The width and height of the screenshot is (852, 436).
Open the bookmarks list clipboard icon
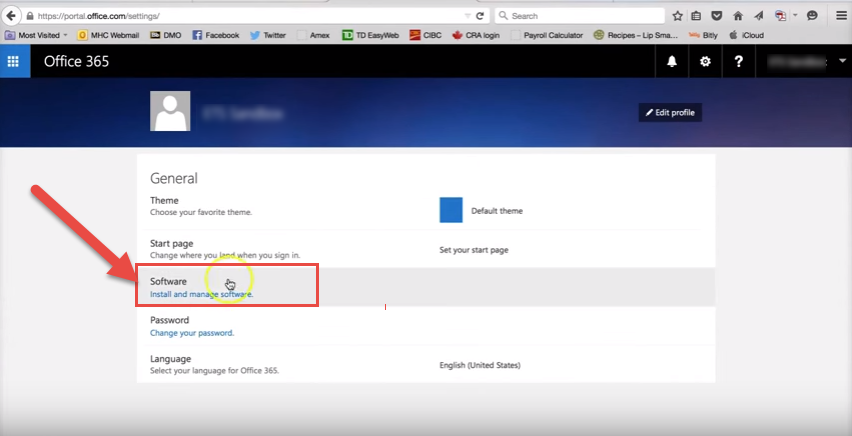coord(696,16)
